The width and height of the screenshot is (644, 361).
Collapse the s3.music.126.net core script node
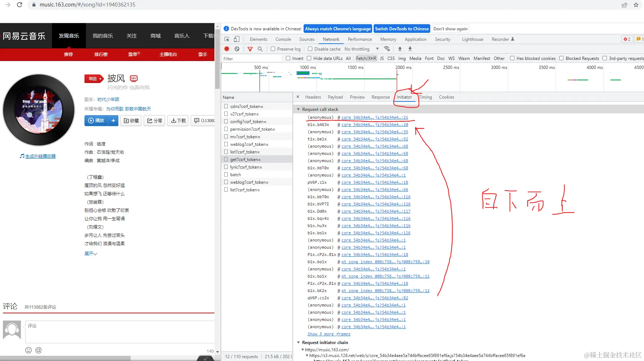[x=307, y=356]
